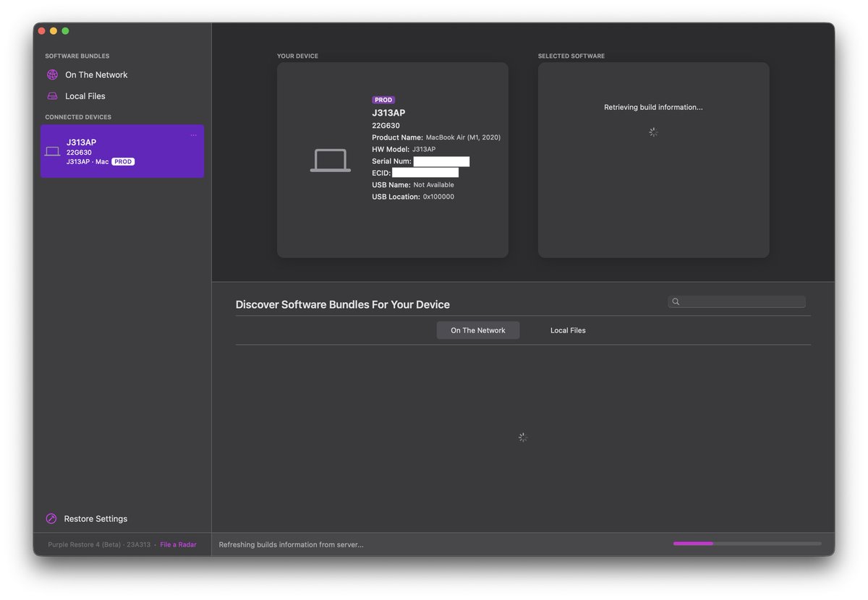Click USB Name Not Available

coord(413,185)
